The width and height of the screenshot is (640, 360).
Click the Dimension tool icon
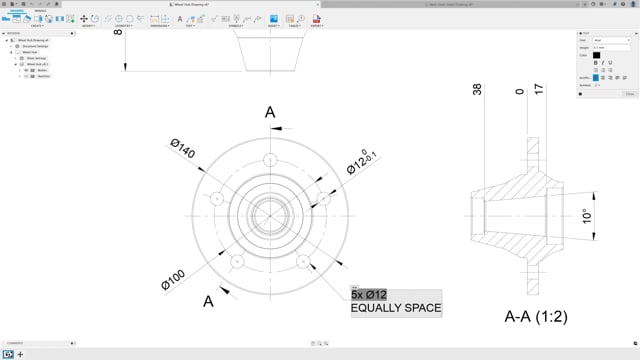click(154, 19)
